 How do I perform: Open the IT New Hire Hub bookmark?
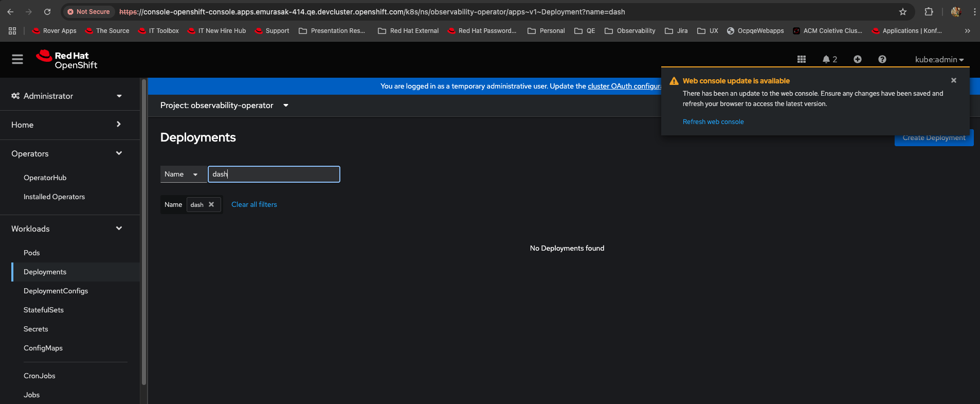click(216, 31)
